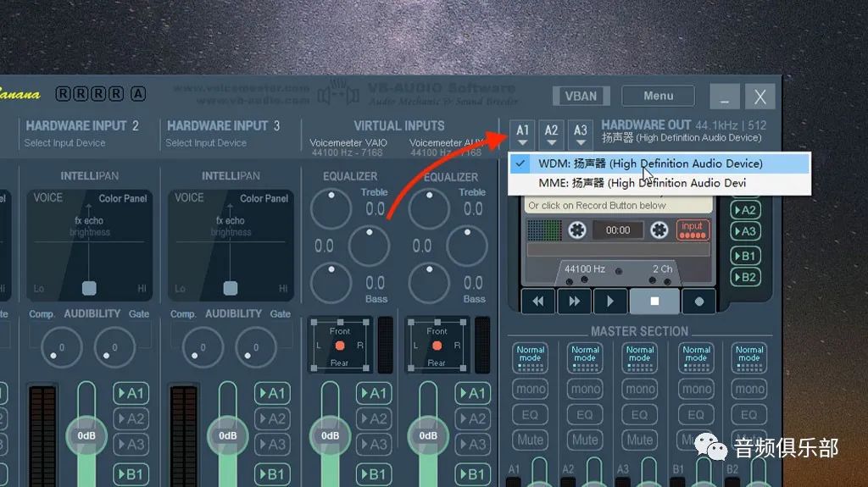Toggle recorder A2 bus assignment
This screenshot has width=868, height=487.
point(745,210)
